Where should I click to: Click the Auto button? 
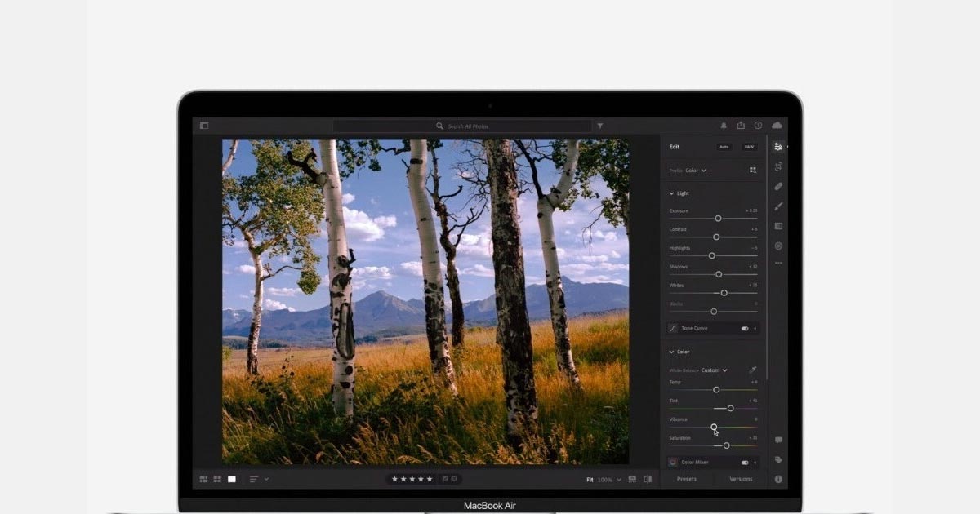pyautogui.click(x=724, y=147)
